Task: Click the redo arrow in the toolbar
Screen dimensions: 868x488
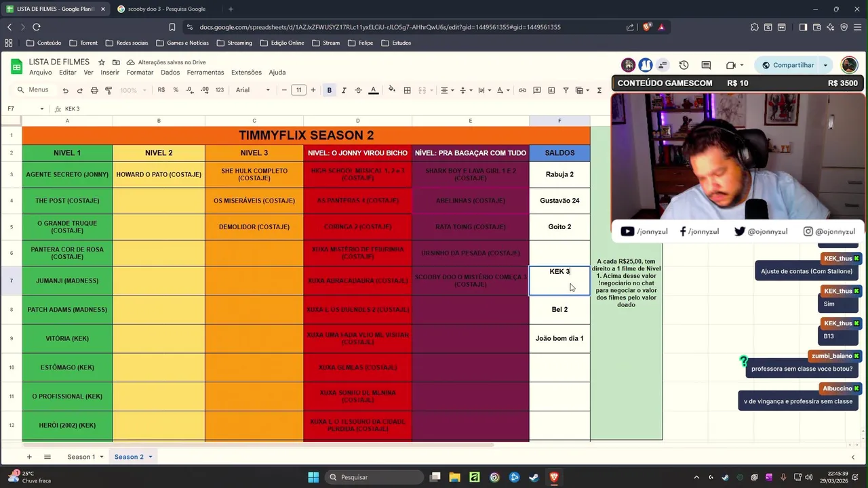Action: click(x=79, y=90)
